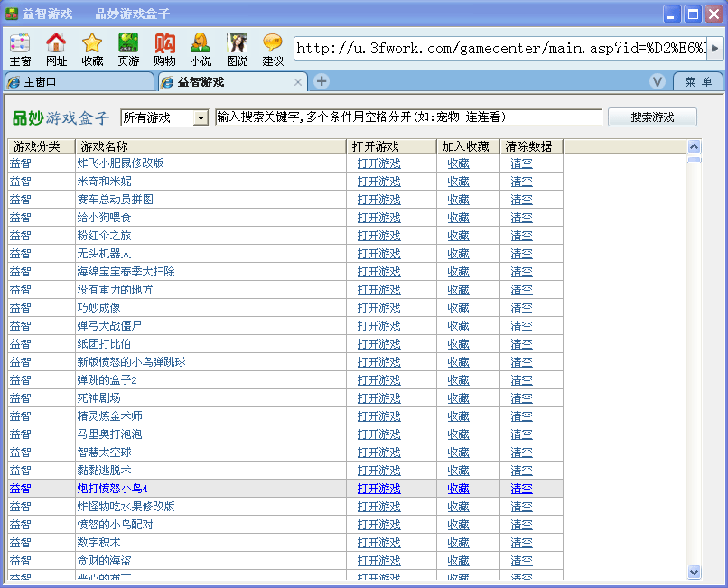This screenshot has width=728, height=588.
Task: Click the 图说 pictures icon
Action: 238,48
